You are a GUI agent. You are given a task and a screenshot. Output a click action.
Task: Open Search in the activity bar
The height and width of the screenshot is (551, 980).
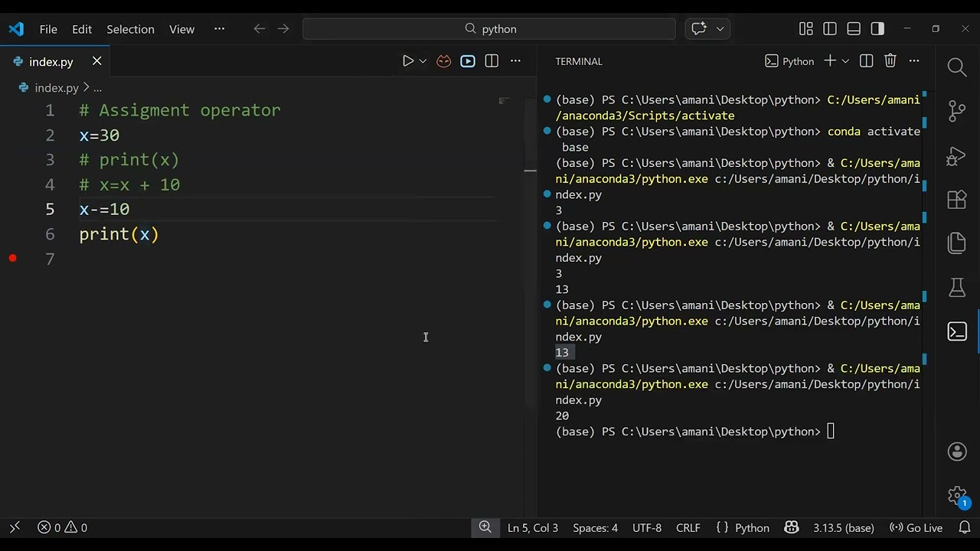pyautogui.click(x=957, y=67)
